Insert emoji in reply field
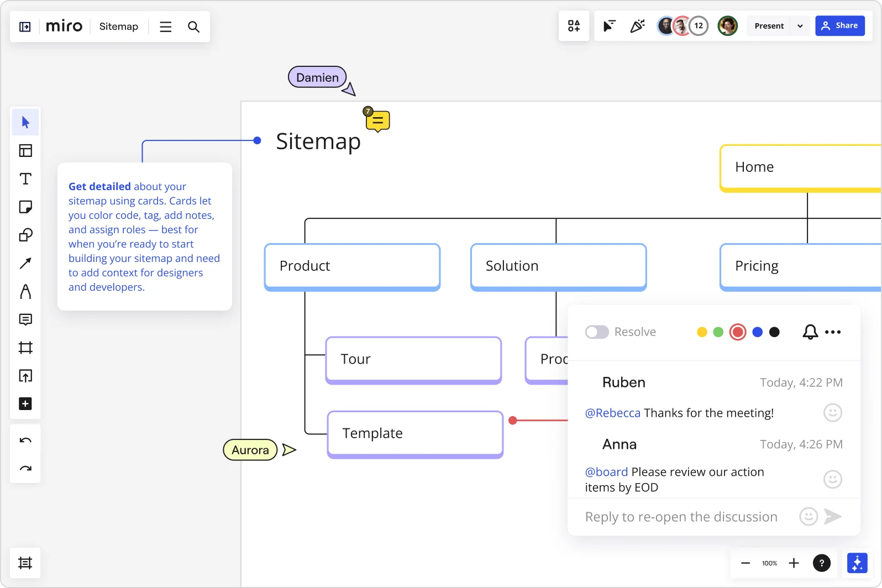This screenshot has height=588, width=882. (x=809, y=517)
